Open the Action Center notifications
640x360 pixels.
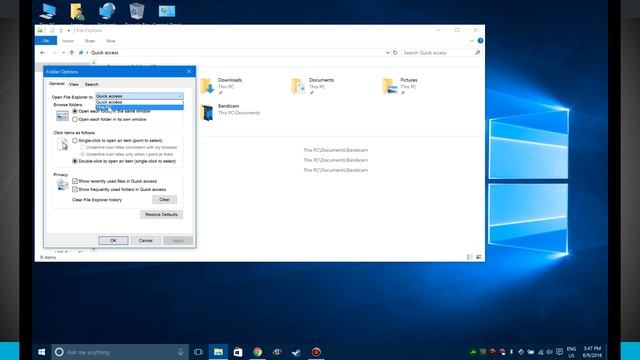coord(560,352)
